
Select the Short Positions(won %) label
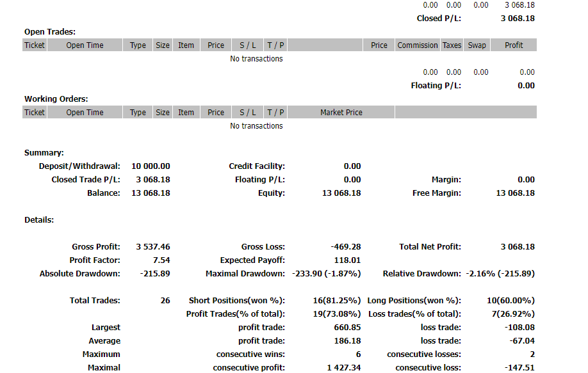coord(237,301)
